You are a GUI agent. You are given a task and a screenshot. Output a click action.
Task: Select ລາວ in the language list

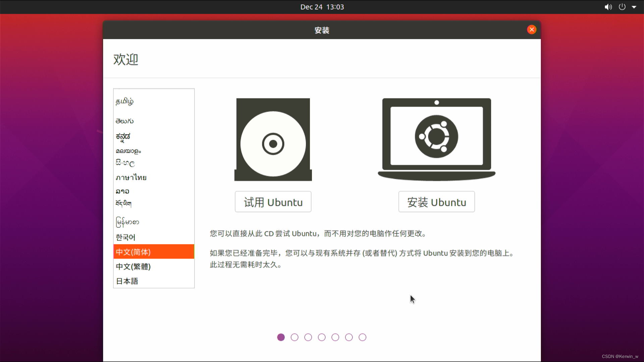tap(154, 191)
